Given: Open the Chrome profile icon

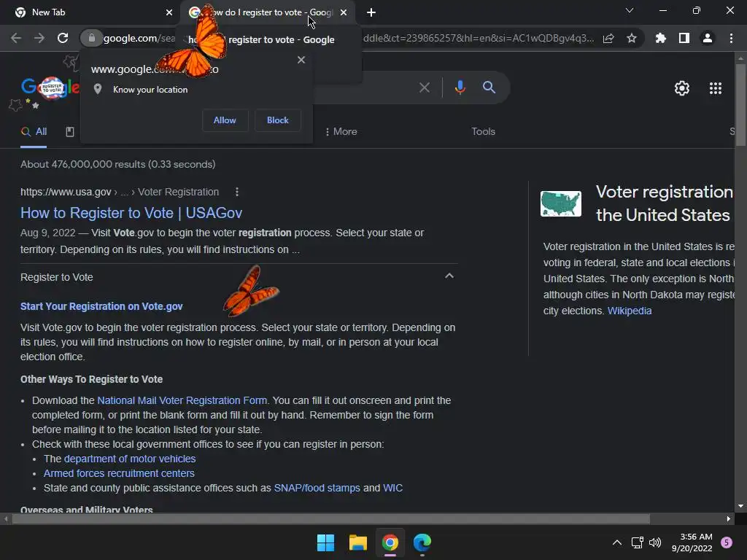Looking at the screenshot, I should 708,38.
